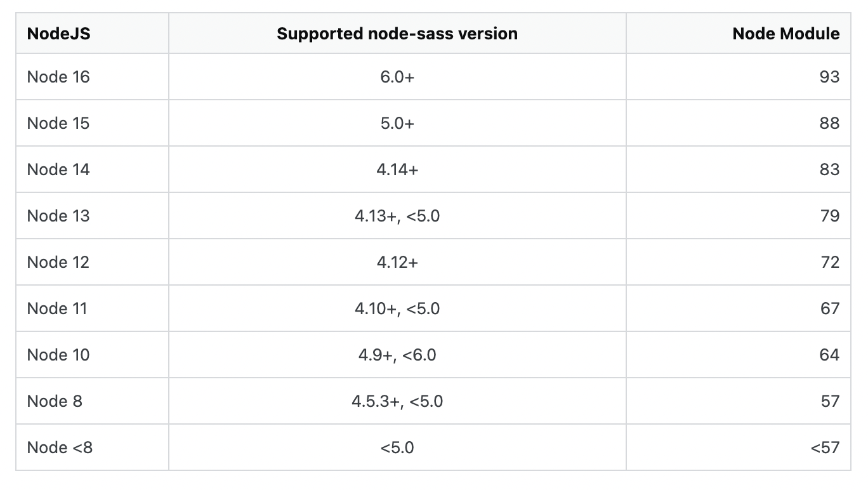The height and width of the screenshot is (490, 868).
Task: Click module value <57
Action: 738,447
